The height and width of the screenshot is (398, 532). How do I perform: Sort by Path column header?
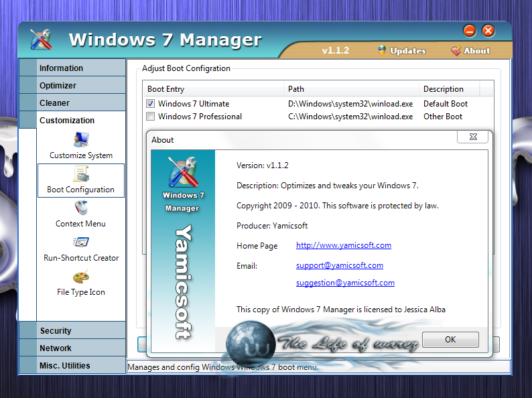351,89
